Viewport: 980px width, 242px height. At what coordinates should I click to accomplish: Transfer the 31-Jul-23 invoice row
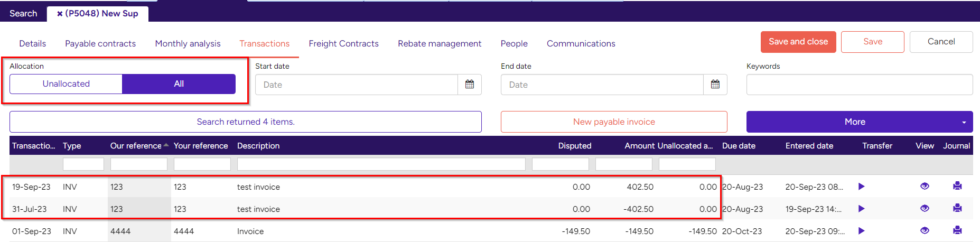click(862, 209)
